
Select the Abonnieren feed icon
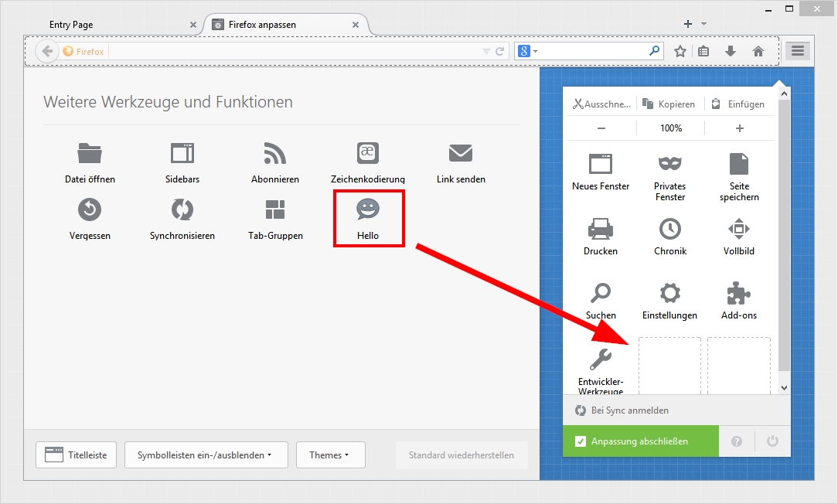tap(274, 153)
